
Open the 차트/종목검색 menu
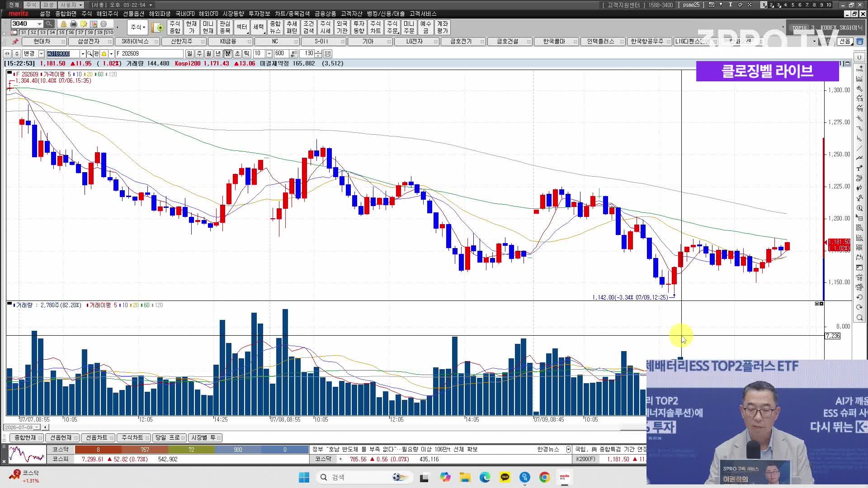point(292,14)
